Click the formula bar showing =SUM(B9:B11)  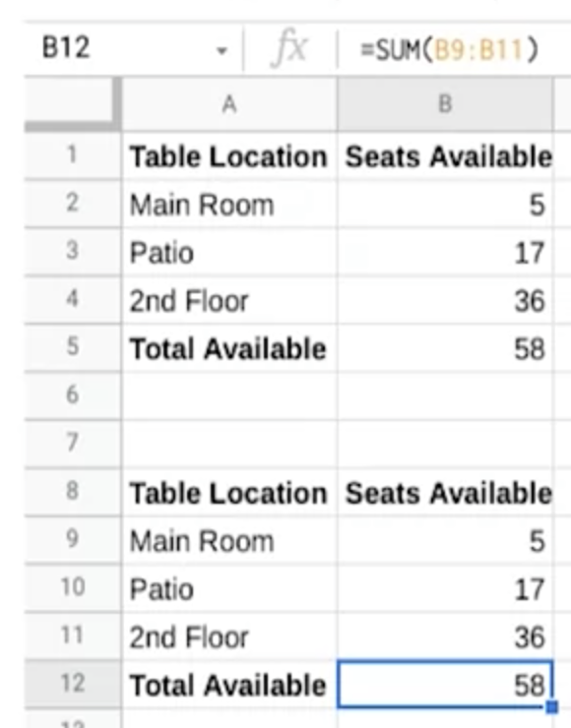[455, 49]
